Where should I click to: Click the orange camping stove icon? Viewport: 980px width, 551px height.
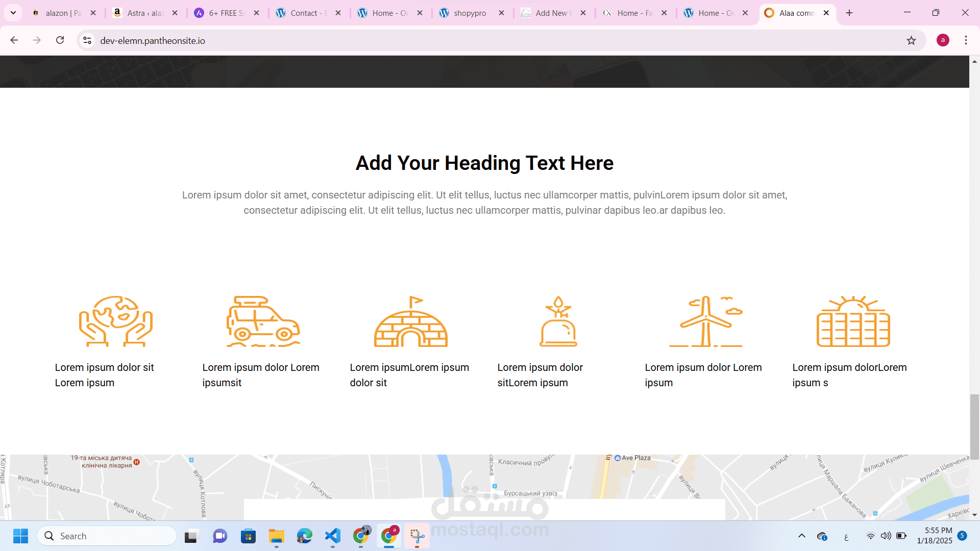click(558, 321)
